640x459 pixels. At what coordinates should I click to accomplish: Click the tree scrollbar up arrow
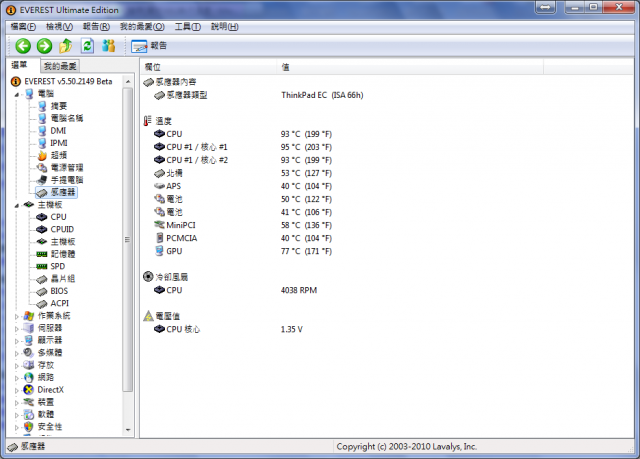[128, 82]
